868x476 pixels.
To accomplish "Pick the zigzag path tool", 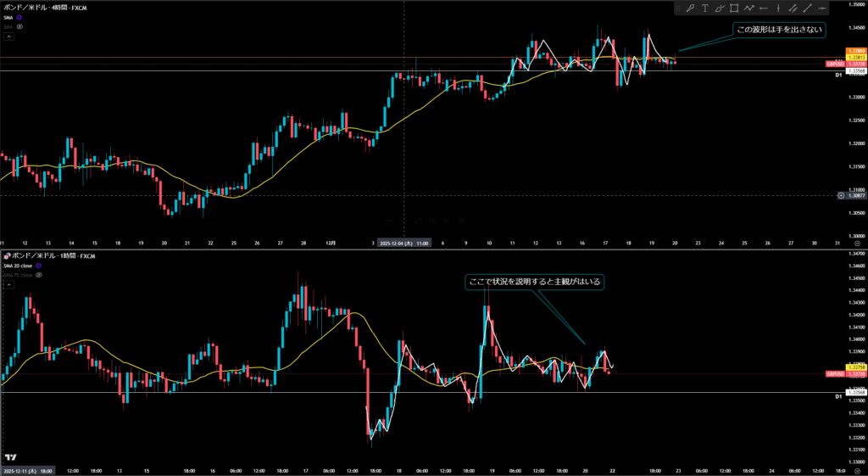I will click(749, 8).
